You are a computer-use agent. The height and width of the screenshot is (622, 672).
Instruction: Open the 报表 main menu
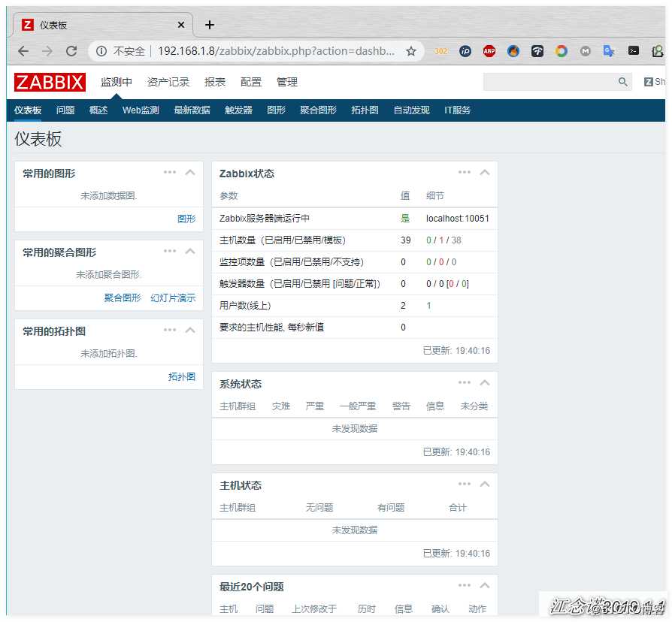tap(215, 82)
